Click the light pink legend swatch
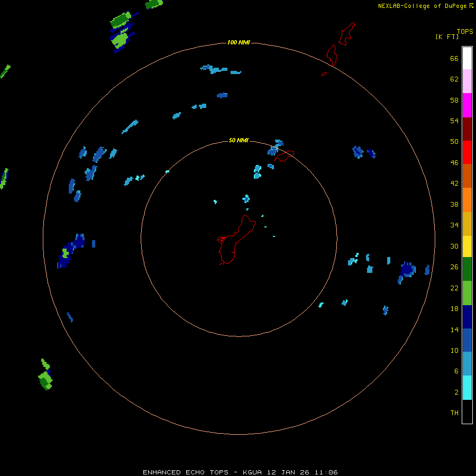 467,81
